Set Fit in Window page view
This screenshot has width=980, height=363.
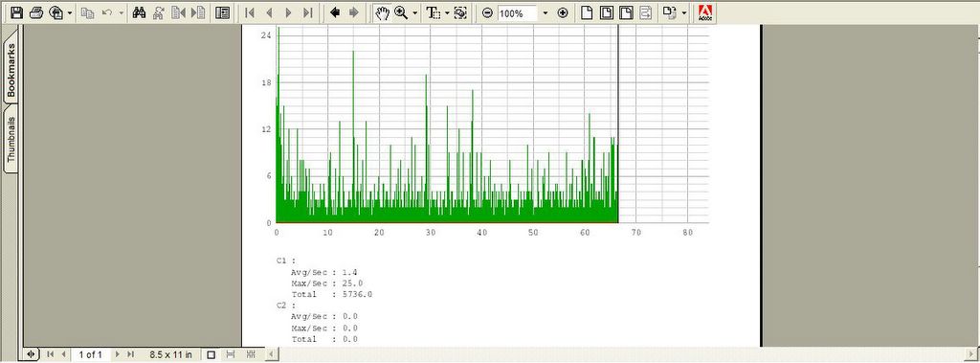606,12
